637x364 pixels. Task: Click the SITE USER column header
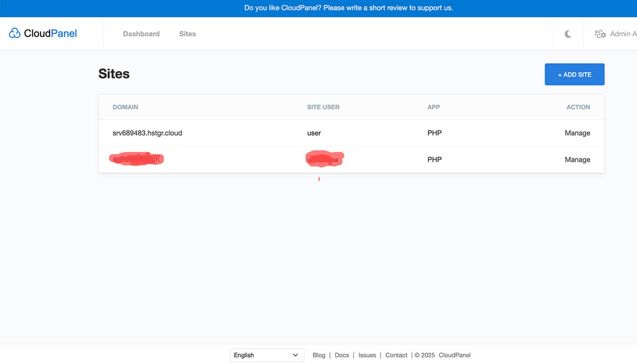point(323,107)
